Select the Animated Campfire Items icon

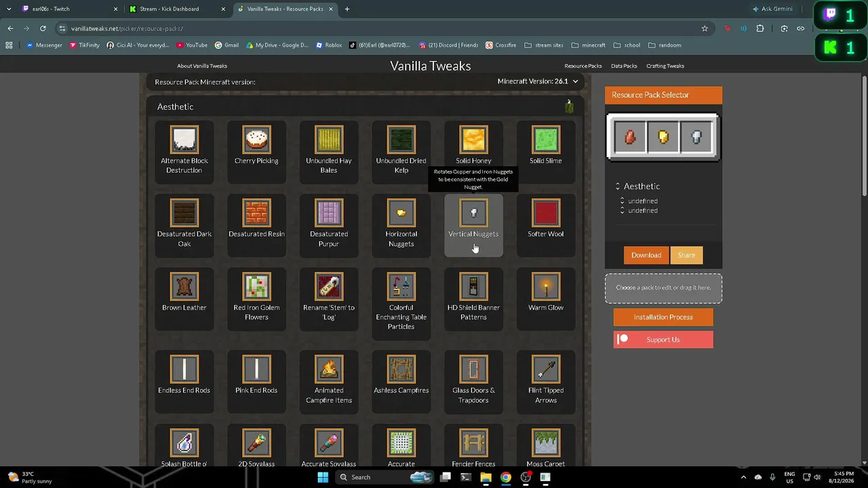pyautogui.click(x=329, y=369)
